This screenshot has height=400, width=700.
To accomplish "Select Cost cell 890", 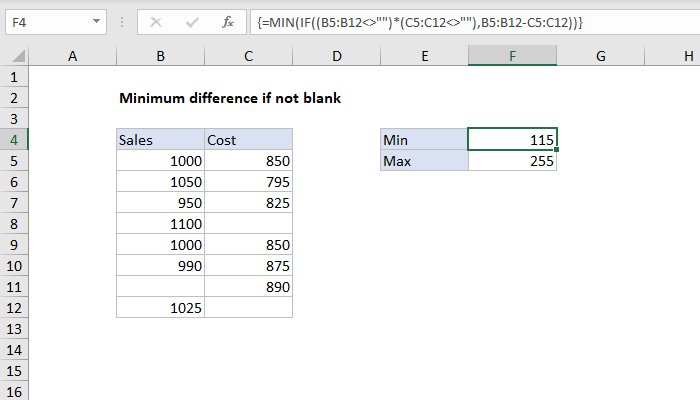I will (x=248, y=287).
